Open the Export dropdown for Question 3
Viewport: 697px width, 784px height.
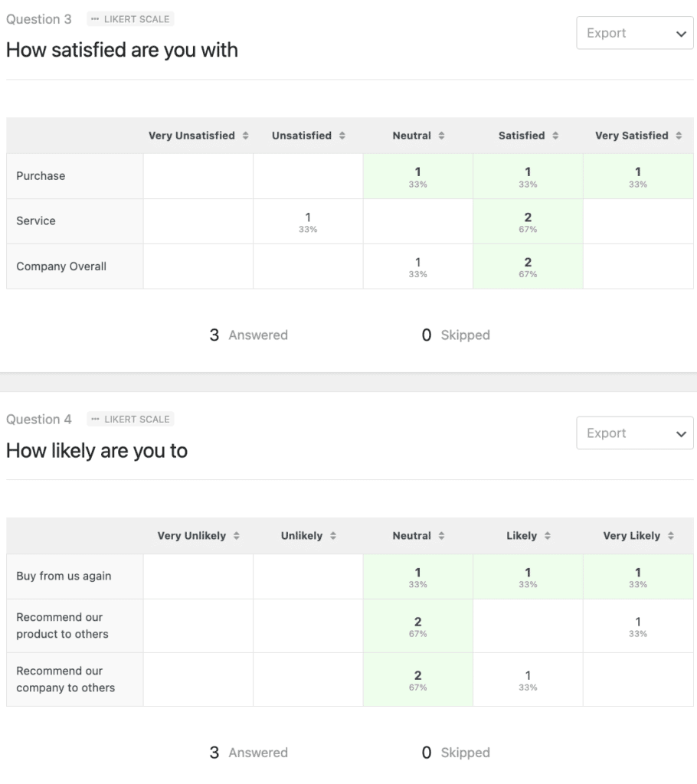[x=634, y=32]
